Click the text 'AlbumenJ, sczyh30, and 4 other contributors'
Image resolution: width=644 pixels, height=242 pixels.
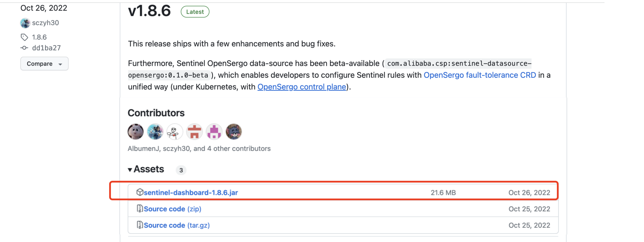coord(199,149)
